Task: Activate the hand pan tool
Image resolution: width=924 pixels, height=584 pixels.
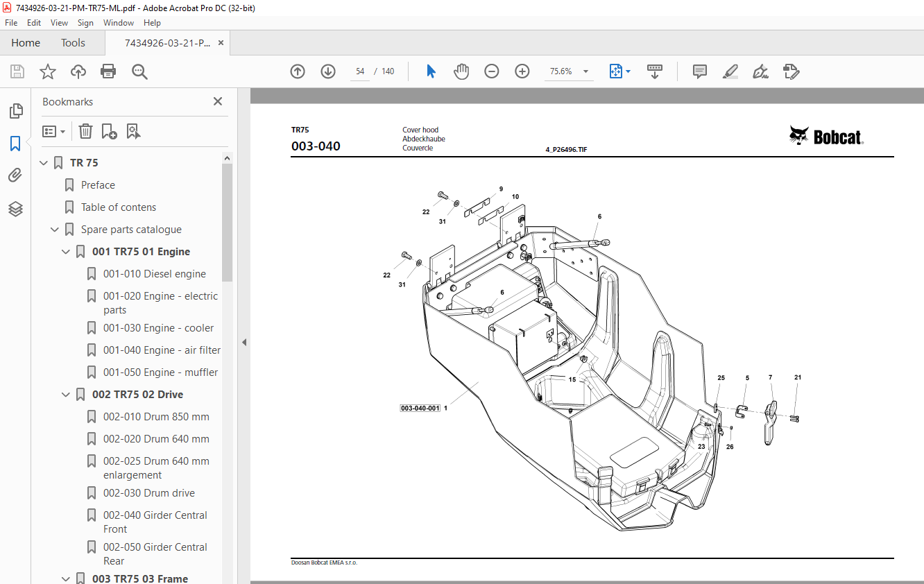Action: 461,71
